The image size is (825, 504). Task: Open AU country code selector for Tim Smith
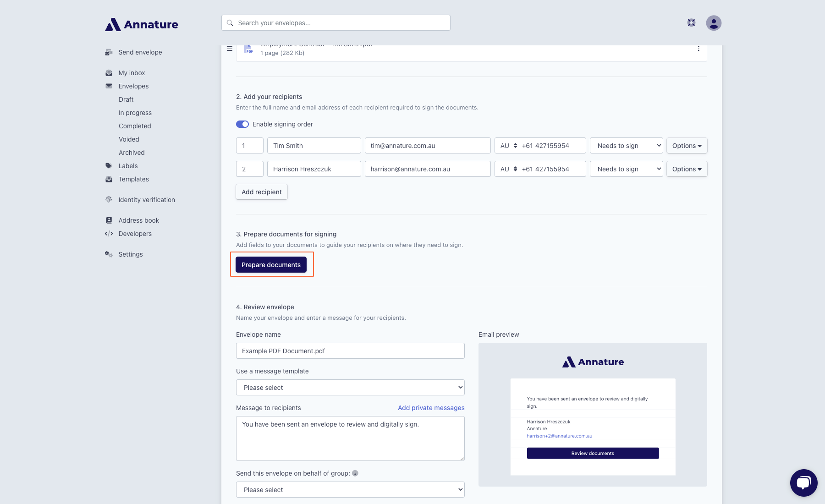coord(508,146)
